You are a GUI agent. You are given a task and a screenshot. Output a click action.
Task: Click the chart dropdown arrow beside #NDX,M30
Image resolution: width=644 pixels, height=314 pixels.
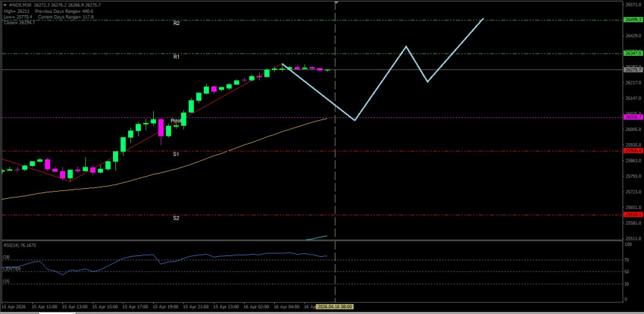[x=4, y=4]
